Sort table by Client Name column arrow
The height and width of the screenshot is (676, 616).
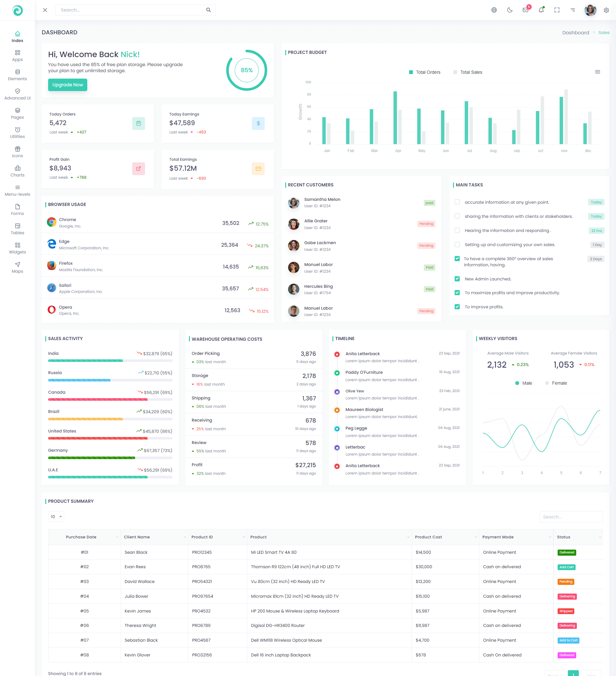[x=185, y=537]
